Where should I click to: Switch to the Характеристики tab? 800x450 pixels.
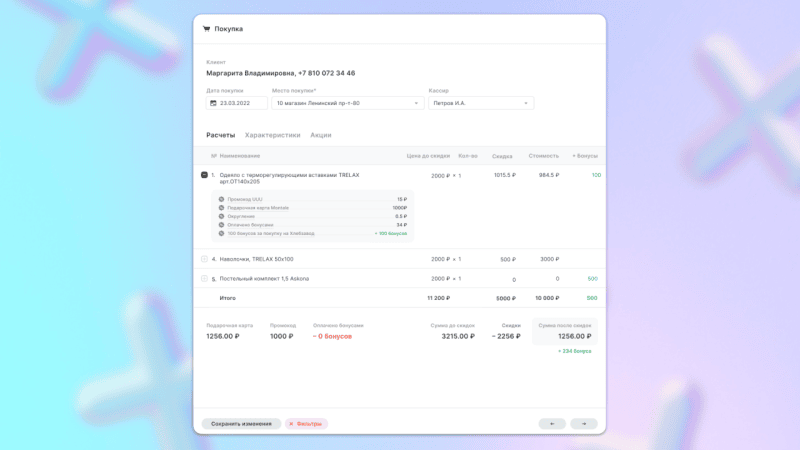click(x=272, y=135)
